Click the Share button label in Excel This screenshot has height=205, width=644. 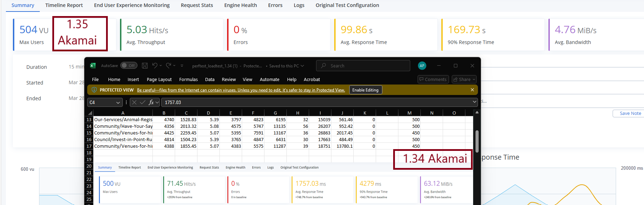coord(464,80)
